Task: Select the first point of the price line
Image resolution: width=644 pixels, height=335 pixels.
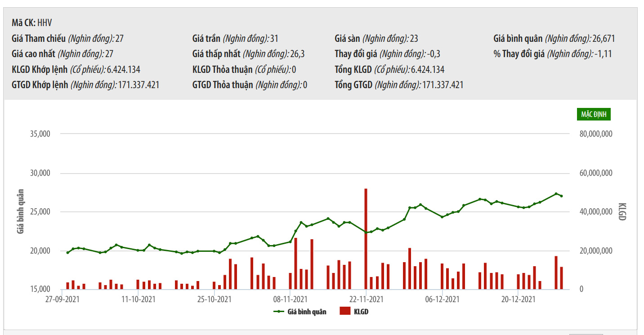Action: [x=68, y=253]
